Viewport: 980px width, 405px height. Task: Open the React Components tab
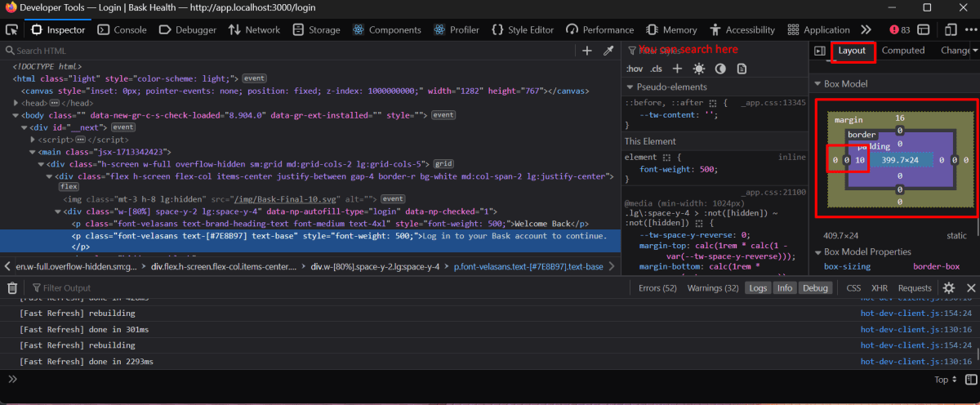[x=386, y=30]
